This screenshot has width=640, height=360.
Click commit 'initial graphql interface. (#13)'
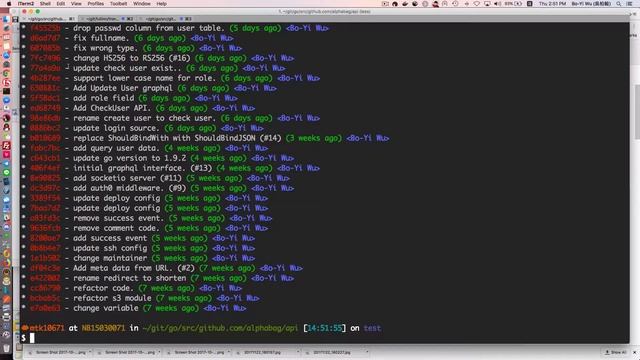pos(143,168)
